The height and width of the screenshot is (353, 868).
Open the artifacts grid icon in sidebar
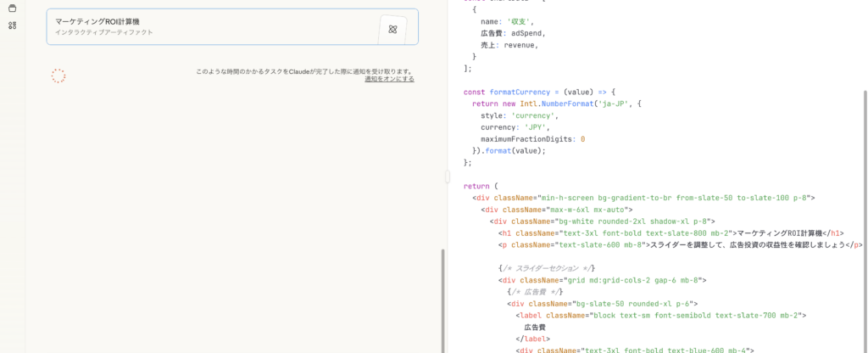coord(12,25)
